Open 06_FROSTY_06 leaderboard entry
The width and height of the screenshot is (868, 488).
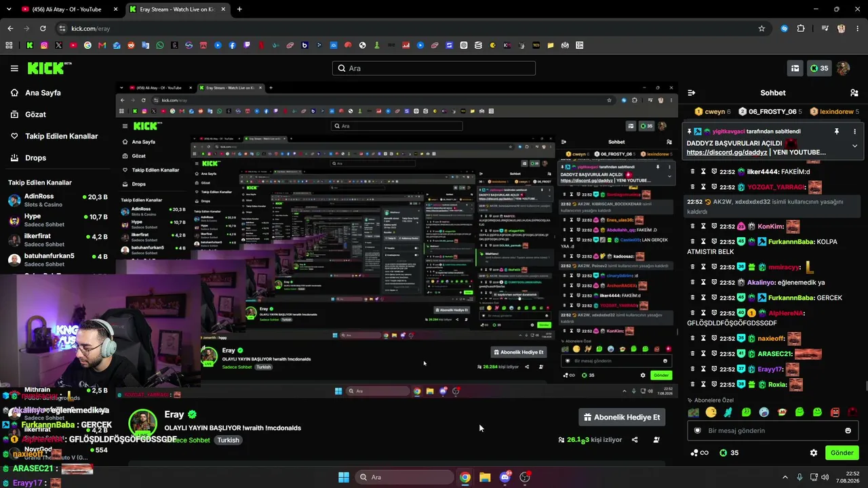tap(771, 112)
